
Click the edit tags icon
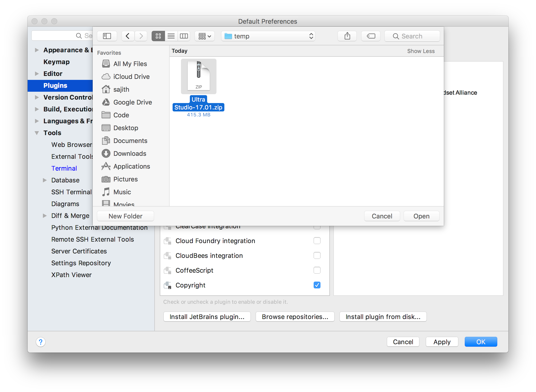coord(371,36)
